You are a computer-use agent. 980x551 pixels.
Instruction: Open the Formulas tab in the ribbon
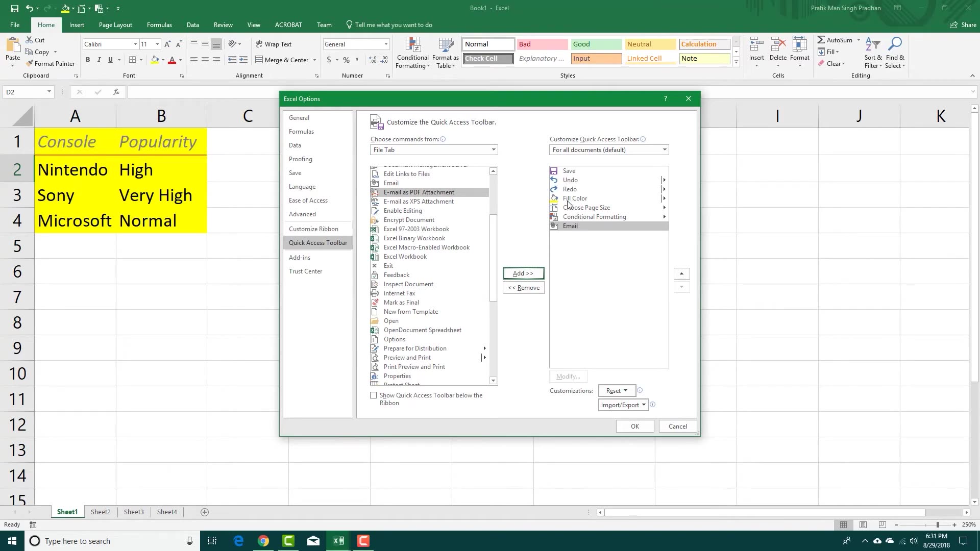(x=159, y=24)
